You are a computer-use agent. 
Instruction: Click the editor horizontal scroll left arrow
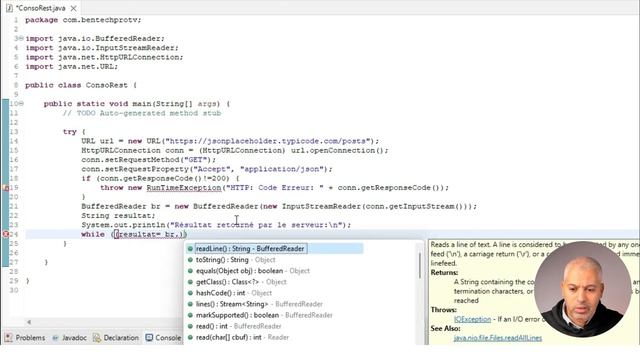pyautogui.click(x=29, y=322)
